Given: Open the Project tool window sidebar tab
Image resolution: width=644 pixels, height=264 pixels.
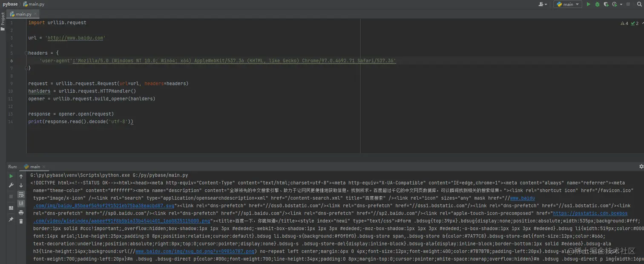Looking at the screenshot, I should [x=3, y=21].
